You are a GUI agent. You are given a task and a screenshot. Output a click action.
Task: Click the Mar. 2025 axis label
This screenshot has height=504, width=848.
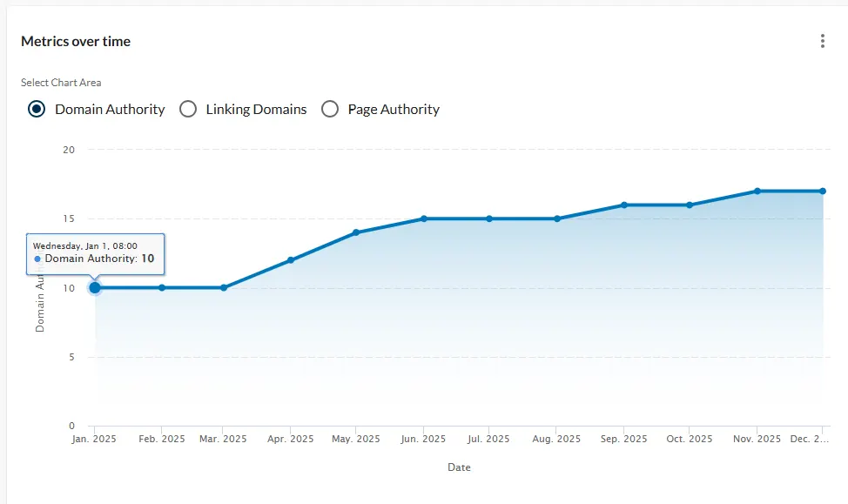coord(224,439)
